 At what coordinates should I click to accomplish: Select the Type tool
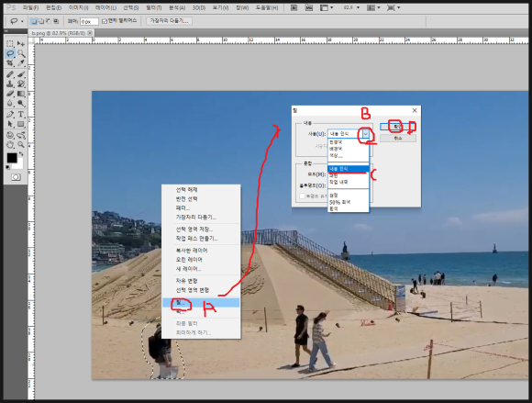[x=21, y=114]
